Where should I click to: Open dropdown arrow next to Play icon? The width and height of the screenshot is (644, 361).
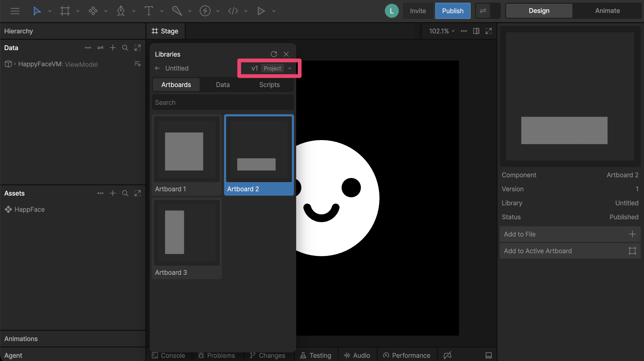tap(274, 11)
